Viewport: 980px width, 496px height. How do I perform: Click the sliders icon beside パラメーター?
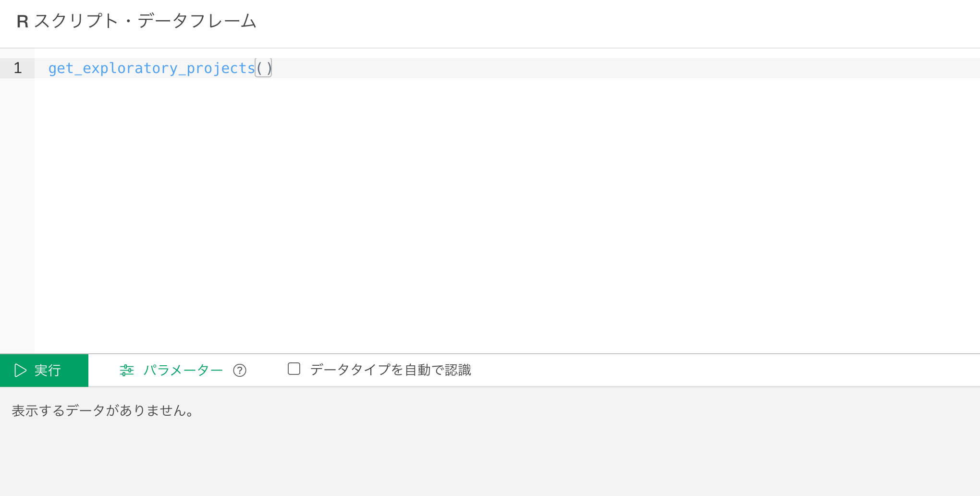coord(127,370)
